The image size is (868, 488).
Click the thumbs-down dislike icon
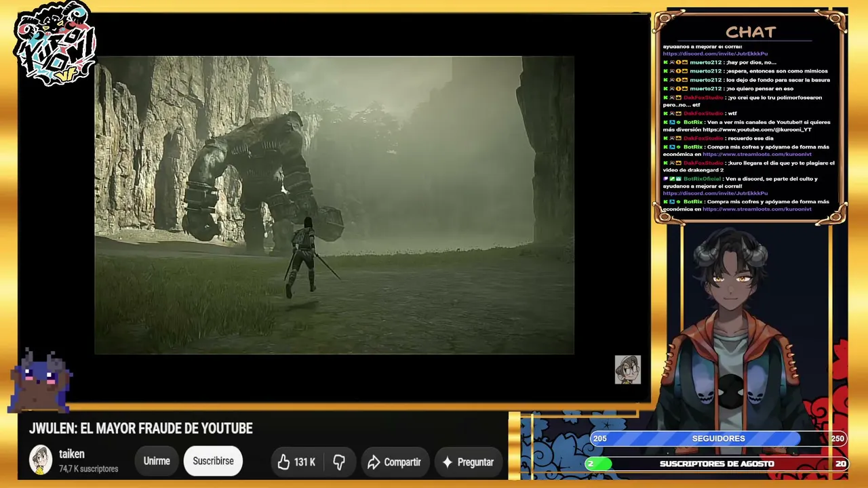(x=339, y=462)
